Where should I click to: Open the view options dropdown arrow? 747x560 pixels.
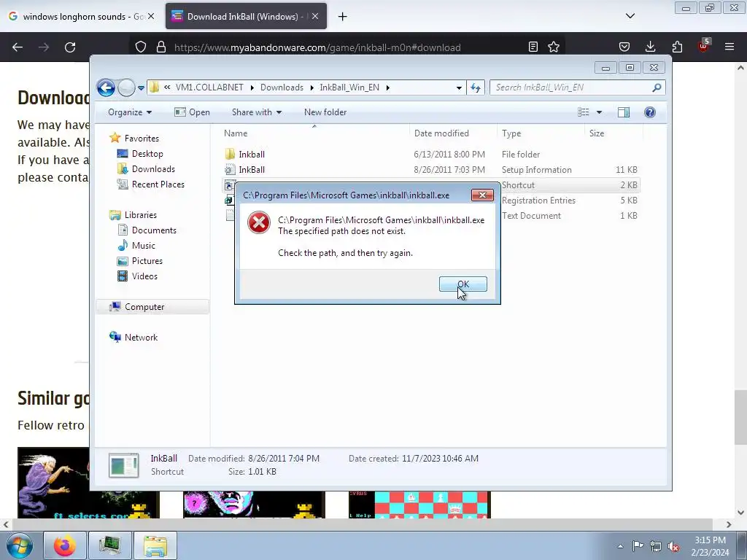coord(600,112)
